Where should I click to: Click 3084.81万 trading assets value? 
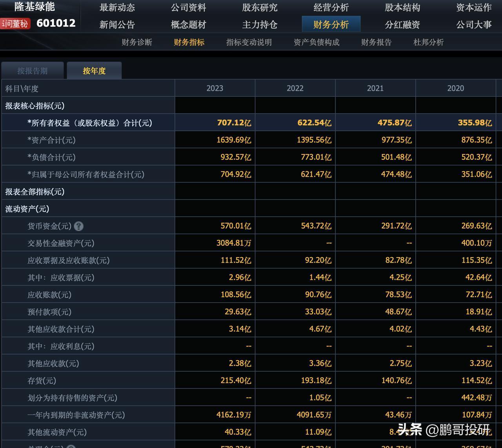[234, 243]
